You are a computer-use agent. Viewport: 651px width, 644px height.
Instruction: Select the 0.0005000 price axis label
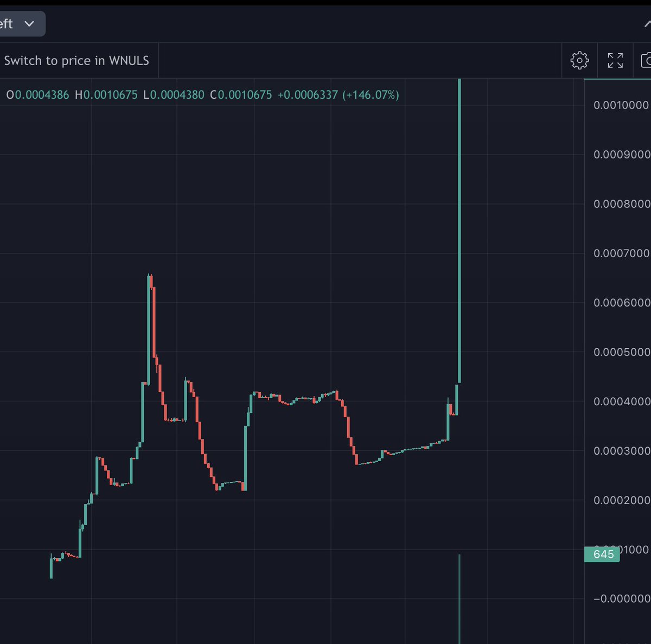[622, 352]
